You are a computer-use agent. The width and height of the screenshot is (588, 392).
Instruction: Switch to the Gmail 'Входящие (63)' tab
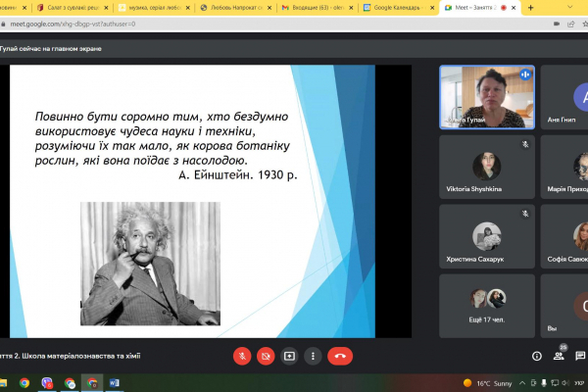(318, 8)
